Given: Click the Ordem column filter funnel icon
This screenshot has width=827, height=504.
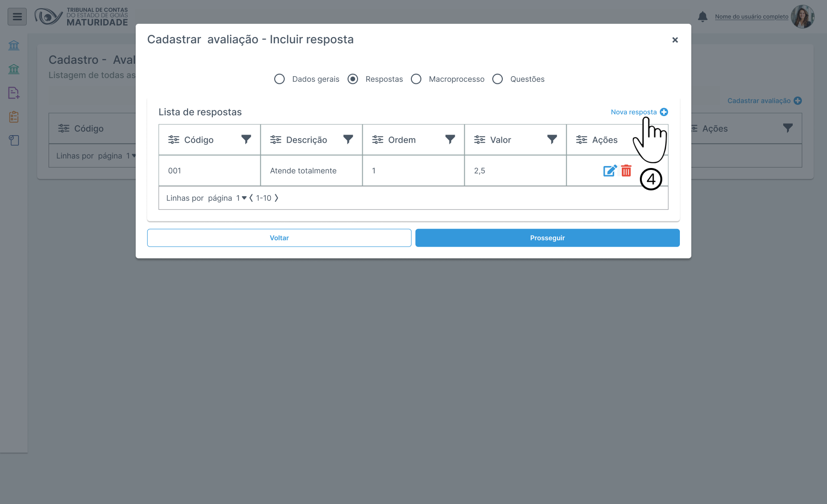Looking at the screenshot, I should 450,139.
